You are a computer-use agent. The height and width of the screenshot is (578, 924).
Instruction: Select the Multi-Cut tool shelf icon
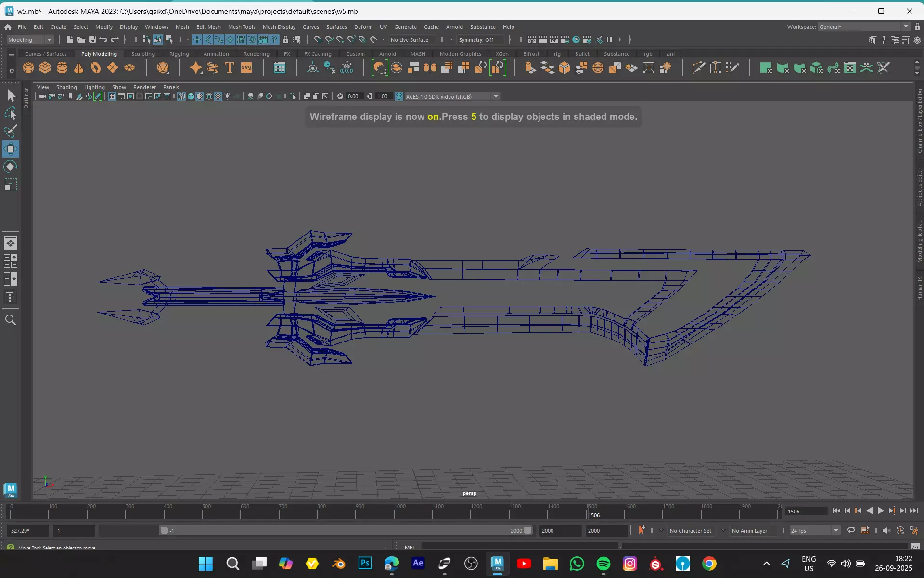pos(699,68)
